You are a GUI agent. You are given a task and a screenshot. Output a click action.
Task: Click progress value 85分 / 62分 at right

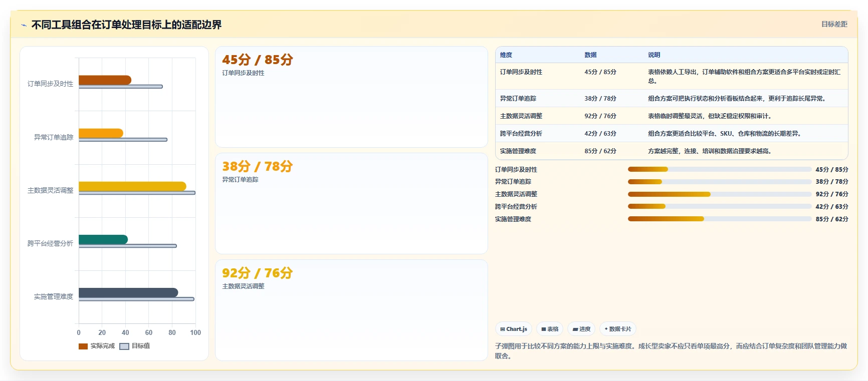pyautogui.click(x=832, y=219)
